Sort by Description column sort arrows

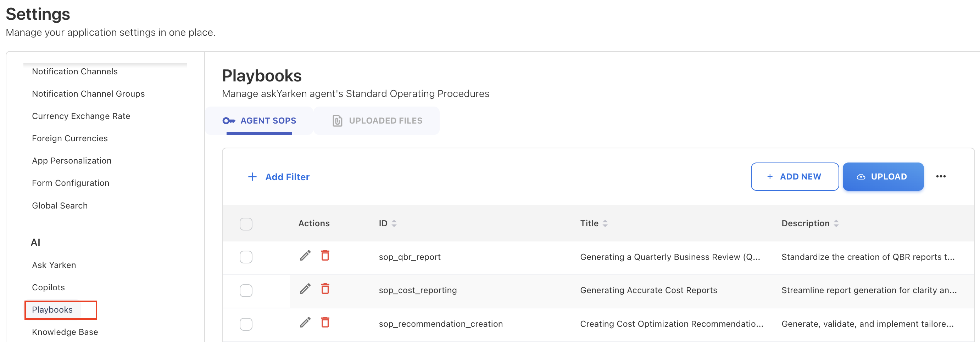point(836,223)
